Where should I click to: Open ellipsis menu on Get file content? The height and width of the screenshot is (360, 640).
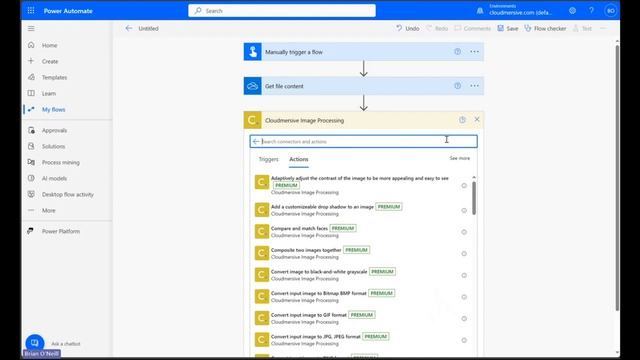pyautogui.click(x=474, y=86)
